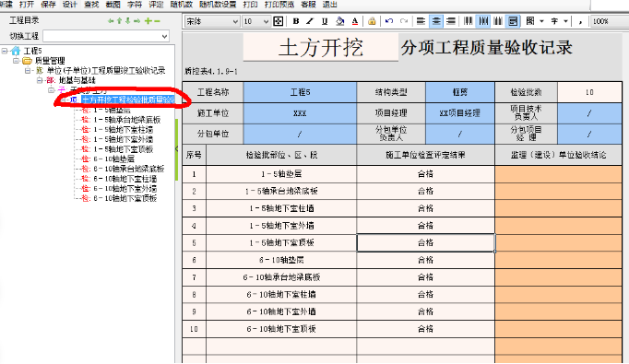This screenshot has height=364, width=629.
Task: Click the 查找 menu item
Action: 91,5
